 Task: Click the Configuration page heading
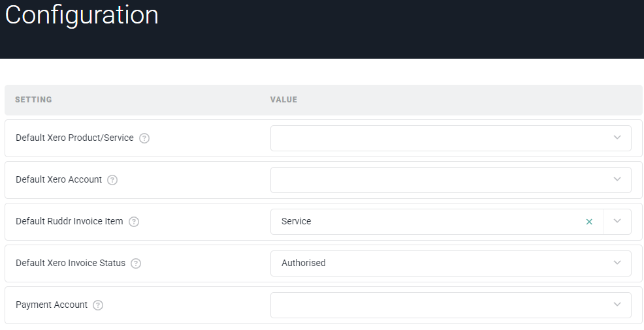[82, 15]
